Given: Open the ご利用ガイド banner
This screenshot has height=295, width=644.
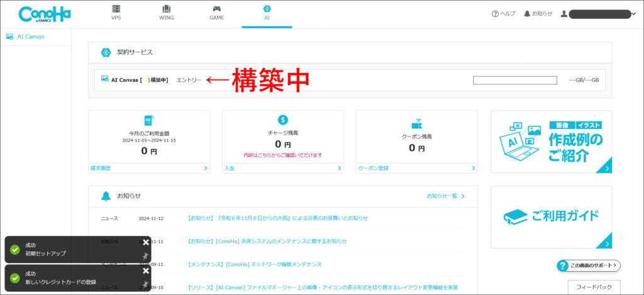Looking at the screenshot, I should pos(551,218).
